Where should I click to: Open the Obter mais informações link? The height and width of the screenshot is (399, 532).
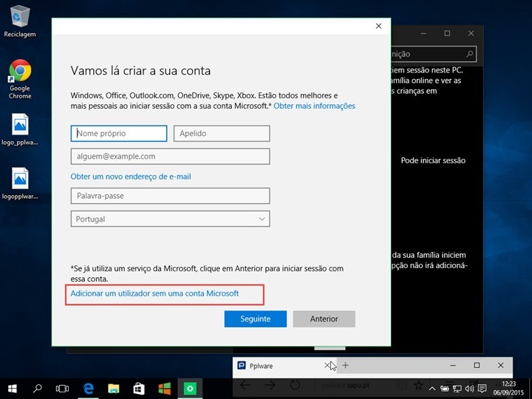point(314,106)
